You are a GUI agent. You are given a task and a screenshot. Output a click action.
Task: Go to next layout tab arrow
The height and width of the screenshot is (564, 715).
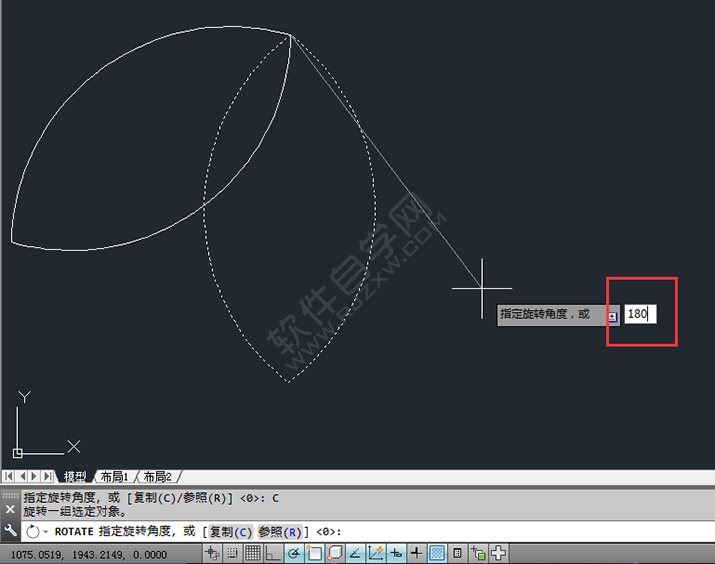point(34,476)
